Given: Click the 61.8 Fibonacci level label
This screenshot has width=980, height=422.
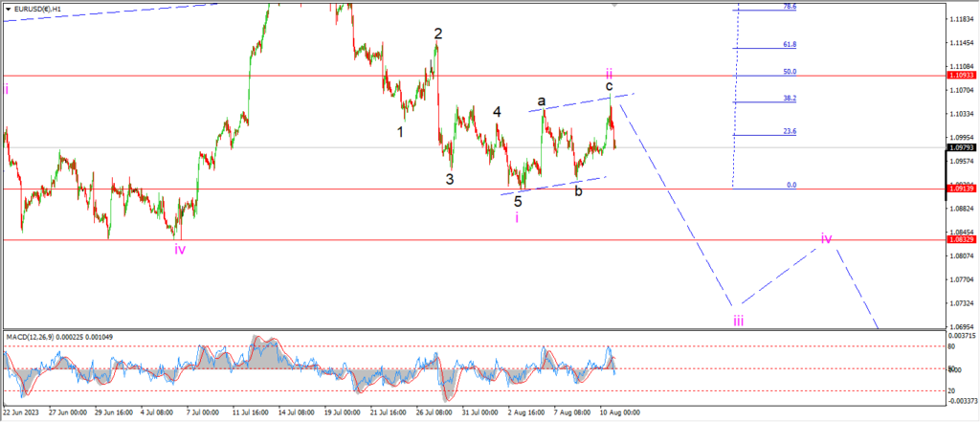Looking at the screenshot, I should click(x=790, y=45).
